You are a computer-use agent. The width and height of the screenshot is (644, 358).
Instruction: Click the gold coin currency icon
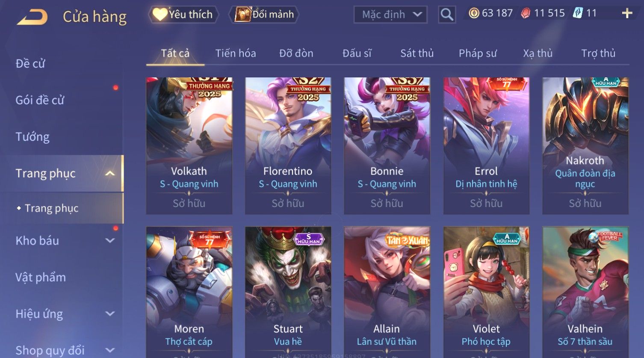474,13
